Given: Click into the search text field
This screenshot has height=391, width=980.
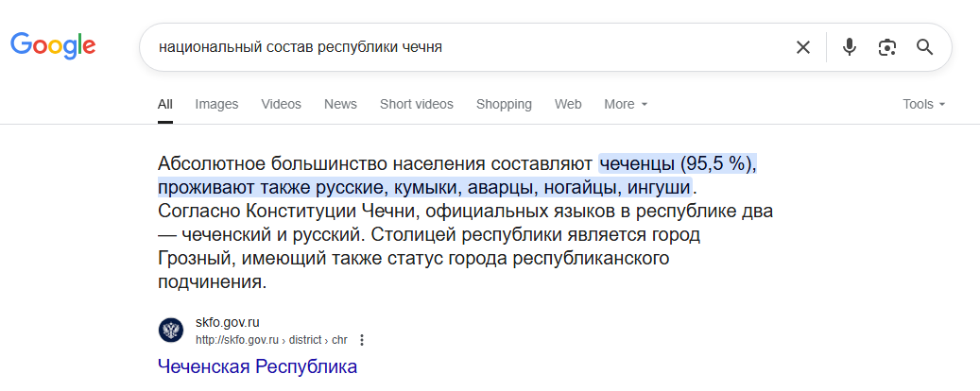Looking at the screenshot, I should pyautogui.click(x=462, y=47).
